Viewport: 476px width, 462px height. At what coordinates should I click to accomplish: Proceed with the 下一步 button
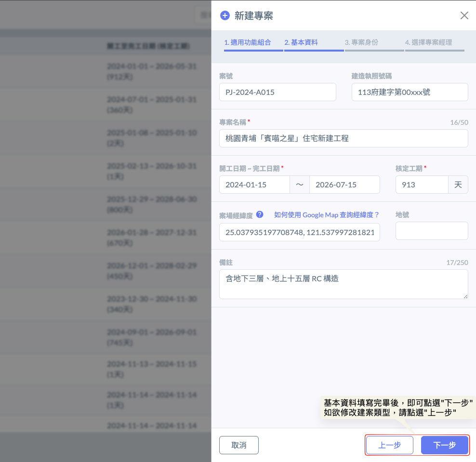pos(444,445)
